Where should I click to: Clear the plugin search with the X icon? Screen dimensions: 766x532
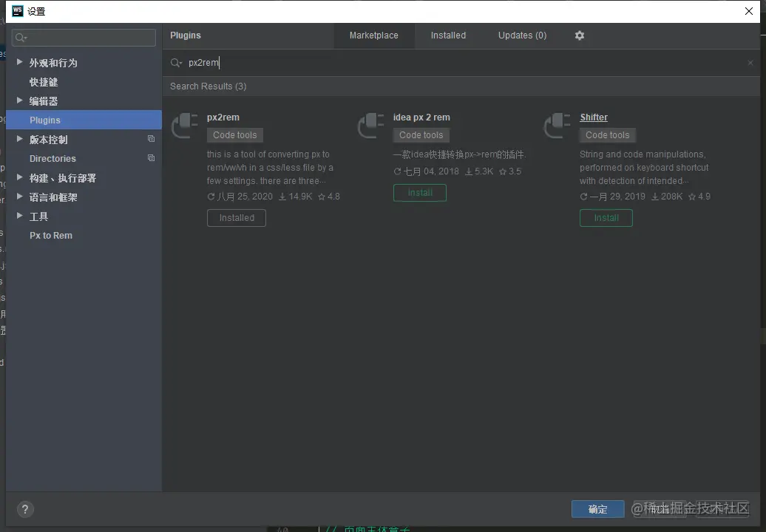(x=750, y=63)
